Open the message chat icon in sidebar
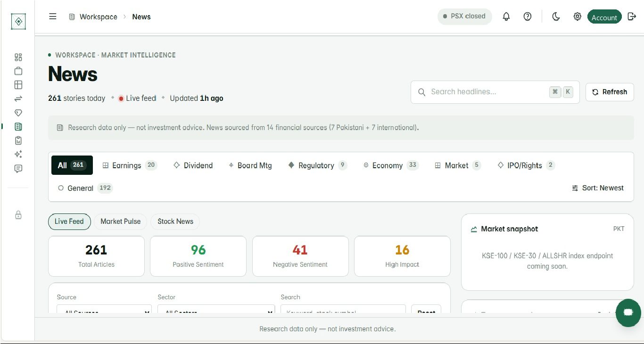Image resolution: width=644 pixels, height=344 pixels. click(x=18, y=168)
